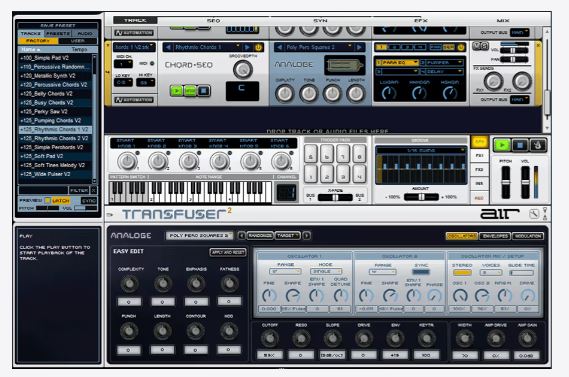Click the Cutoff filter knob
The image size is (569, 377).
coord(269,339)
